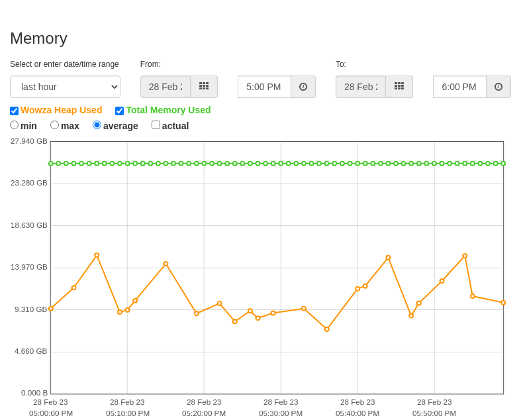
Task: Click the Wowza Heap Used orange label
Action: [61, 110]
